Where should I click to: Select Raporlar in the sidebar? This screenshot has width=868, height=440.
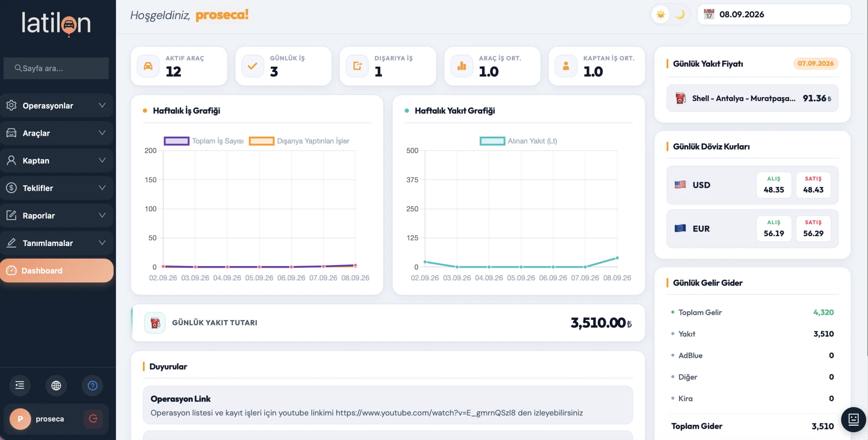[57, 215]
